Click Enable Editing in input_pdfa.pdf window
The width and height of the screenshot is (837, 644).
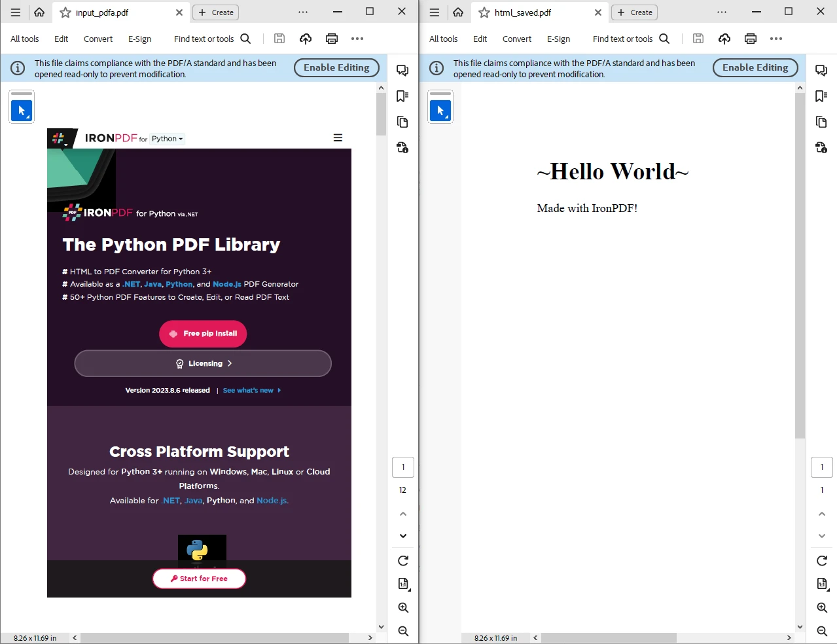tap(336, 67)
